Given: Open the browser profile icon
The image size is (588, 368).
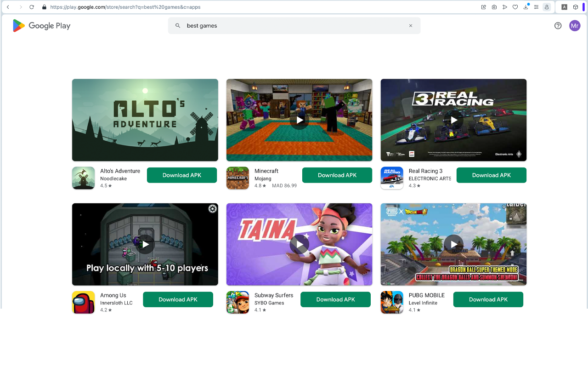Looking at the screenshot, I should click(x=547, y=7).
